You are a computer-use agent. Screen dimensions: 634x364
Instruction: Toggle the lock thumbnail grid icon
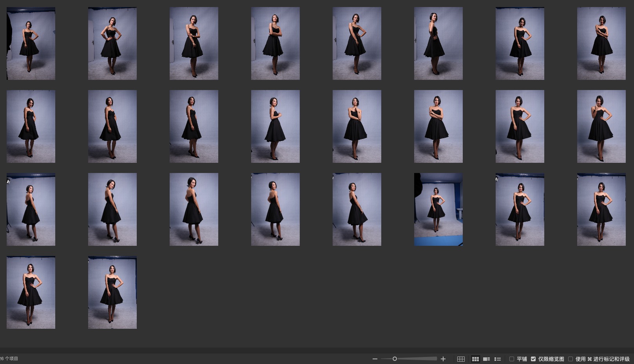[461, 359]
